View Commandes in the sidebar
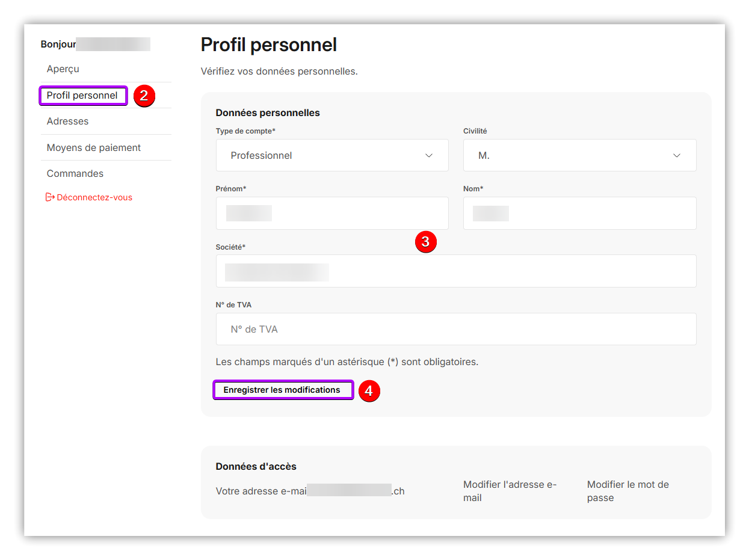Image resolution: width=749 pixels, height=560 pixels. click(75, 174)
